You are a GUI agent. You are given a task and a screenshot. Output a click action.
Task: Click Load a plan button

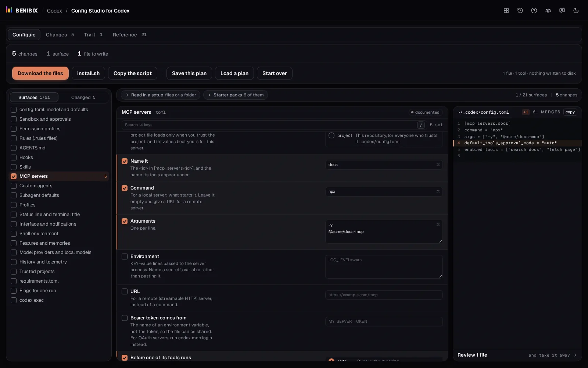click(234, 73)
